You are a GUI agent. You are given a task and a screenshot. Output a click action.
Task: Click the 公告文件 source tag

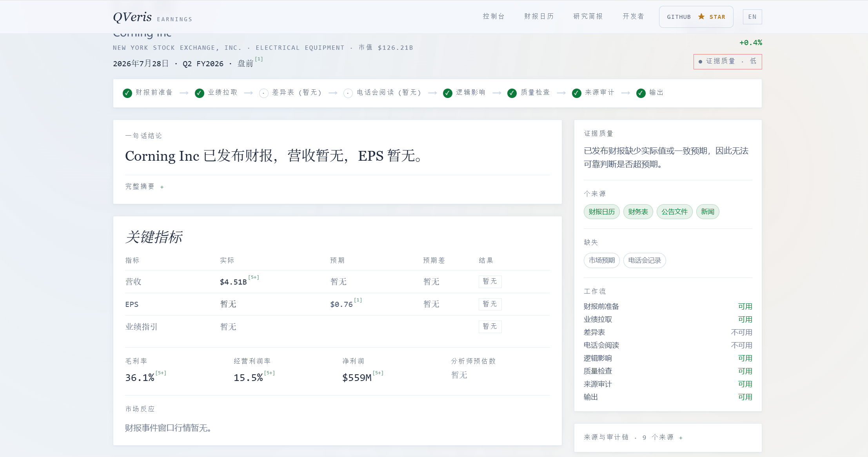[x=674, y=212]
